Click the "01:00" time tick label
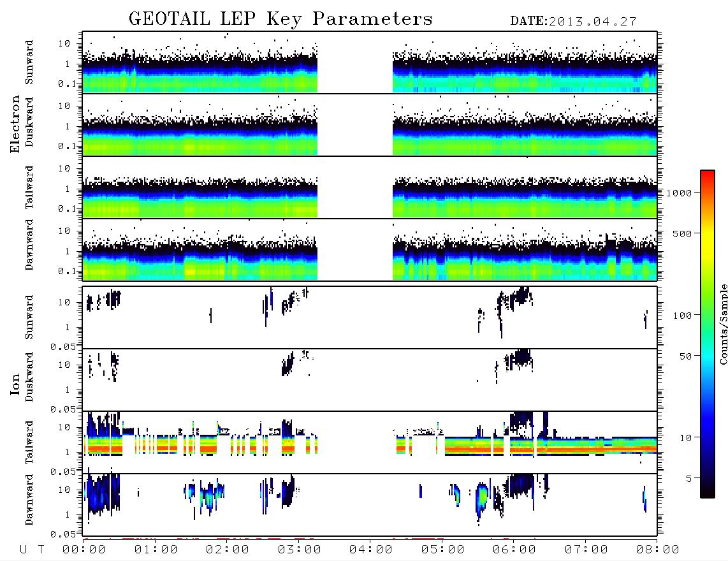The image size is (728, 561). [156, 550]
